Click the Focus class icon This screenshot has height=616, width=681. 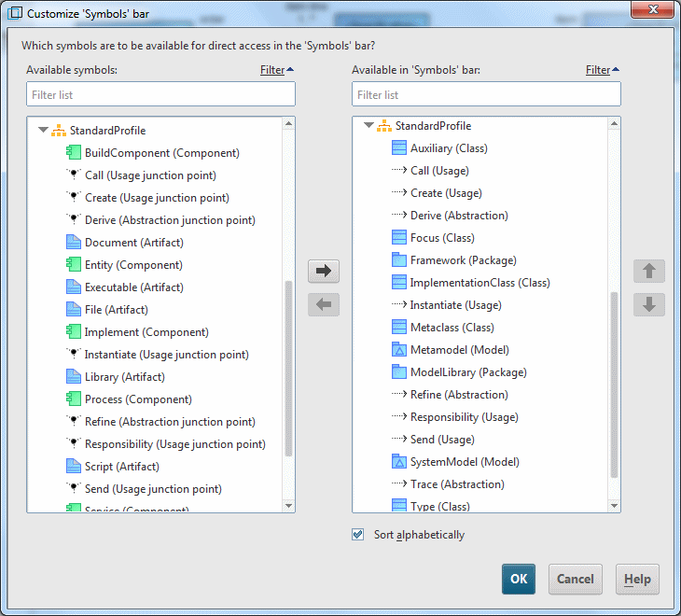tap(398, 238)
